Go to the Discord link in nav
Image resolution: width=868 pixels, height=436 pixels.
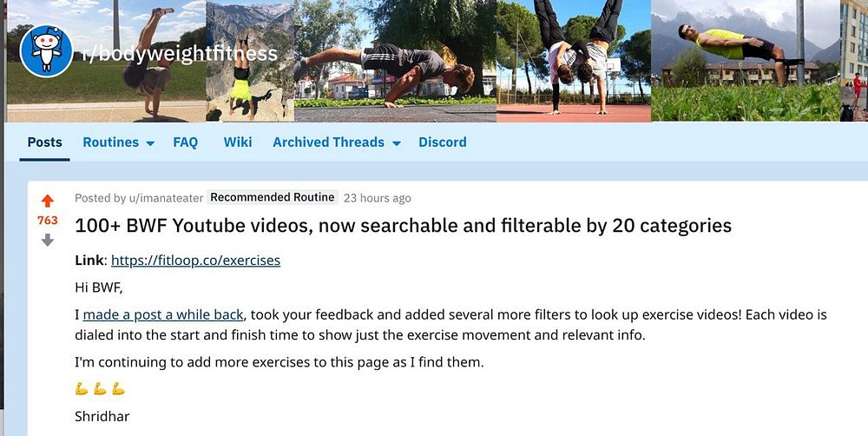pos(443,142)
